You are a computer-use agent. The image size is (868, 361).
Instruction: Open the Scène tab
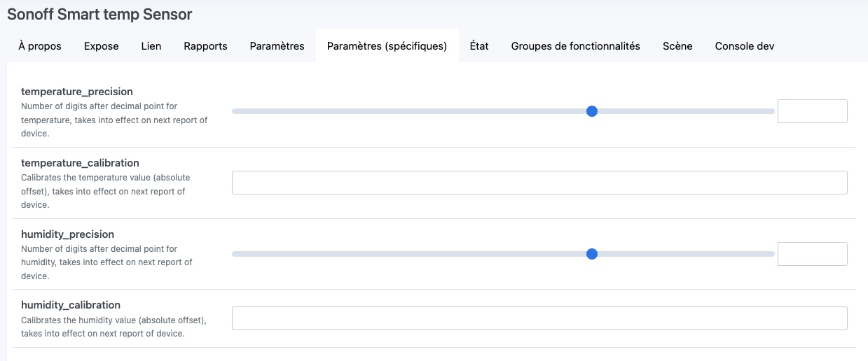pyautogui.click(x=677, y=46)
